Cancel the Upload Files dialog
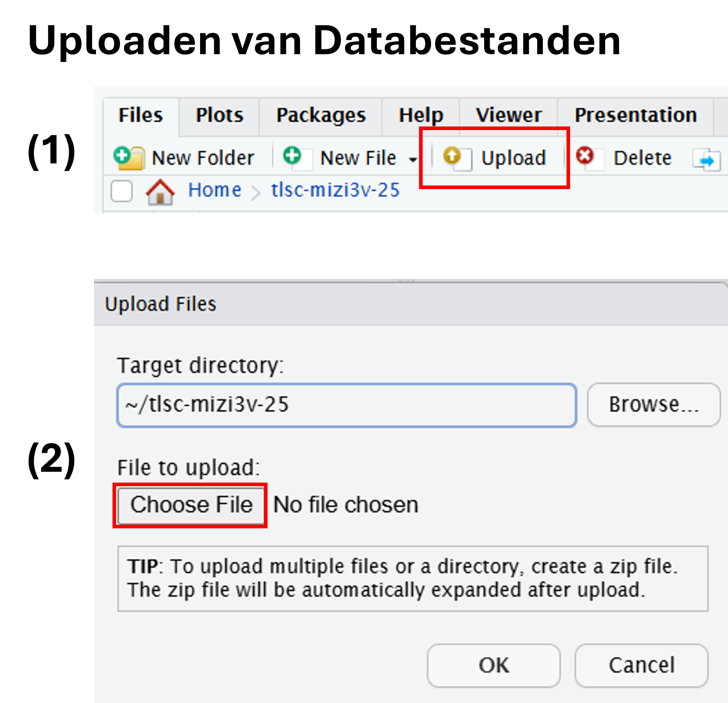This screenshot has width=728, height=703. pos(641,665)
